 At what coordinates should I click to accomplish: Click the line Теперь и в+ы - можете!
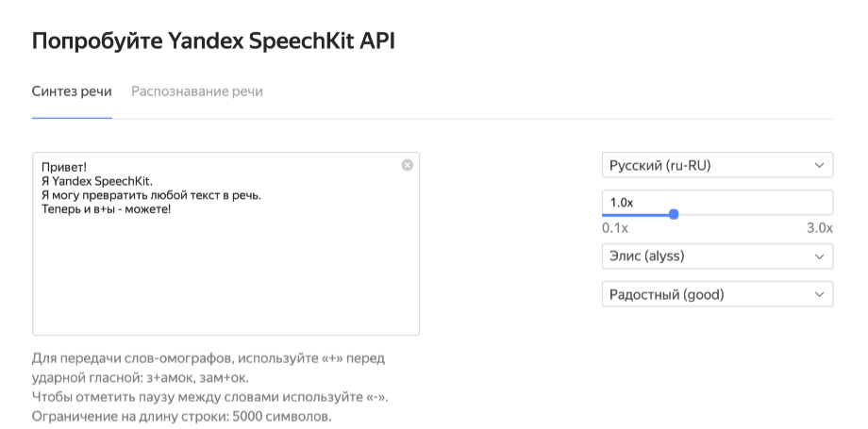[x=107, y=209]
